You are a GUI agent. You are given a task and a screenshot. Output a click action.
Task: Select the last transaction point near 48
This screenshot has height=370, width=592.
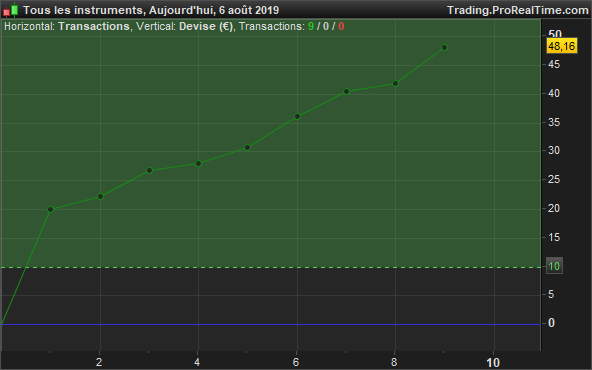coord(444,47)
